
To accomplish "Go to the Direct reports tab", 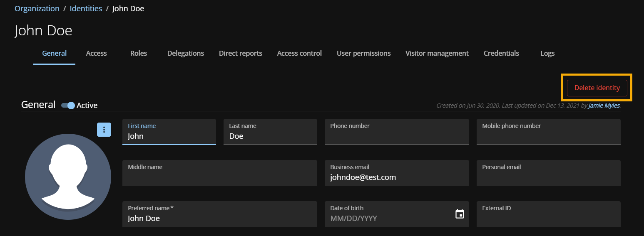I will (241, 53).
